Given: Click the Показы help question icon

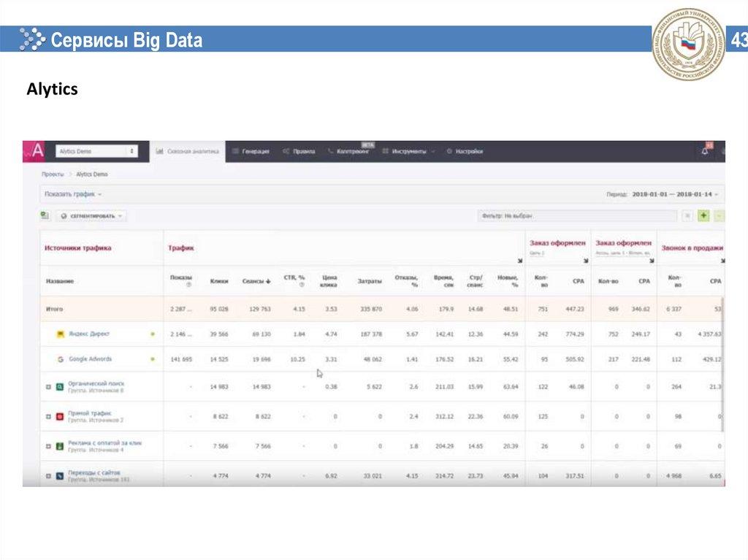Looking at the screenshot, I should (x=188, y=285).
